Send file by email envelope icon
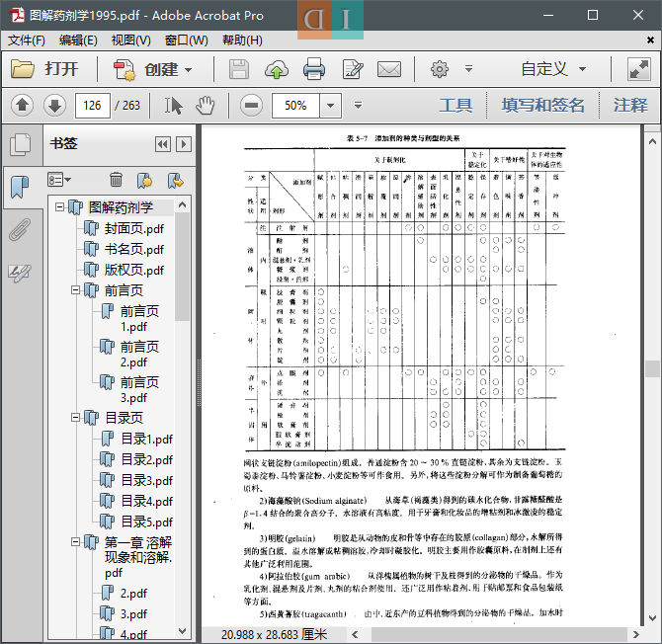Screen dimensions: 662x644 (x=389, y=69)
